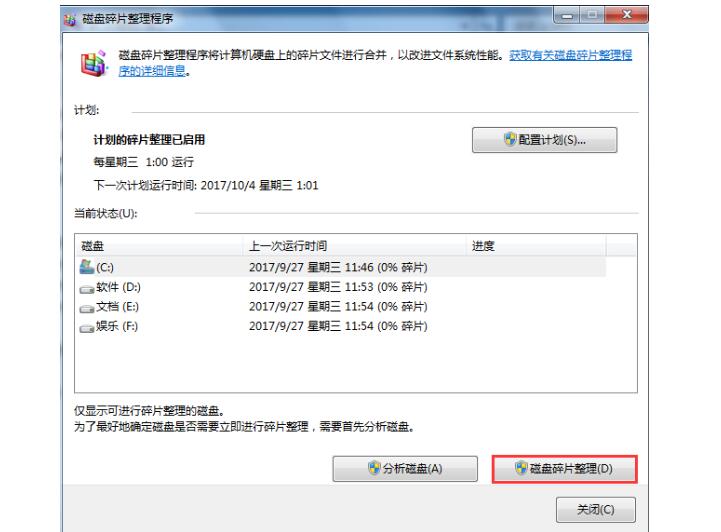Click the 配置计划(S)... button
This screenshot has width=721, height=532.
(x=544, y=140)
